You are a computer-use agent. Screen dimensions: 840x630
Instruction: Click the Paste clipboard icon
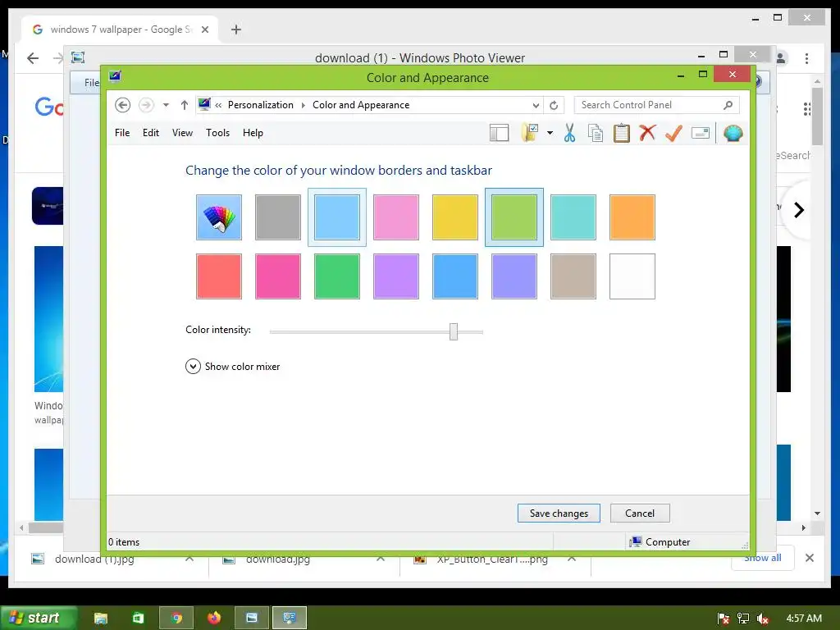click(622, 133)
